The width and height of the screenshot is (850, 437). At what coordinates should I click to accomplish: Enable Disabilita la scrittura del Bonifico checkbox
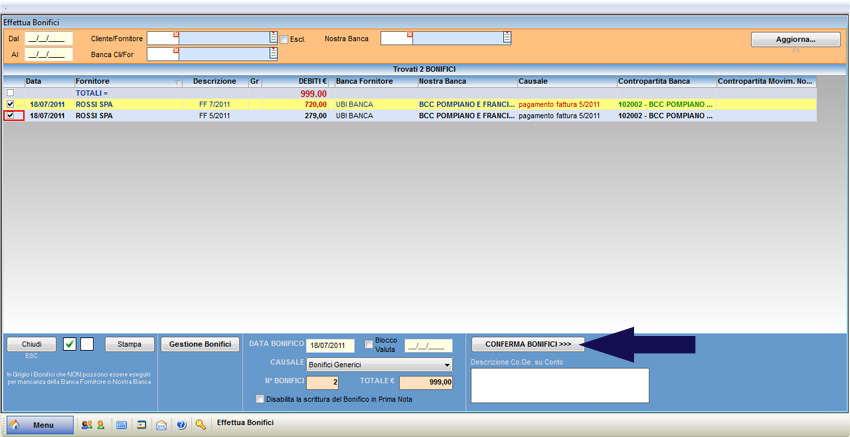[x=261, y=399]
